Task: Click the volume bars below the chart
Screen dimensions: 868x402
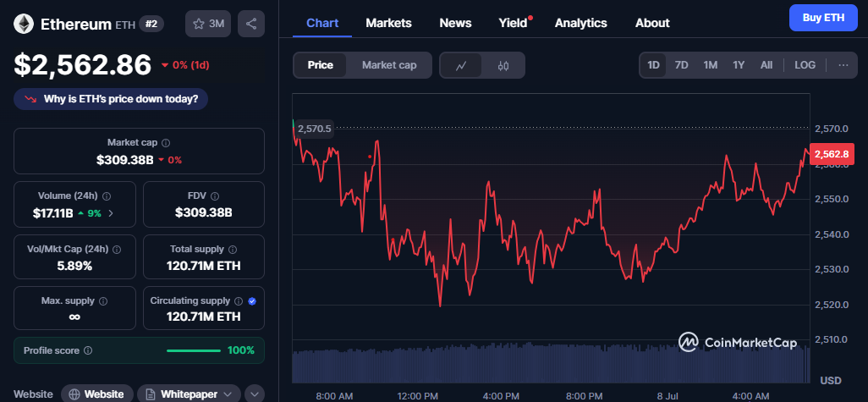Action: tap(551, 363)
